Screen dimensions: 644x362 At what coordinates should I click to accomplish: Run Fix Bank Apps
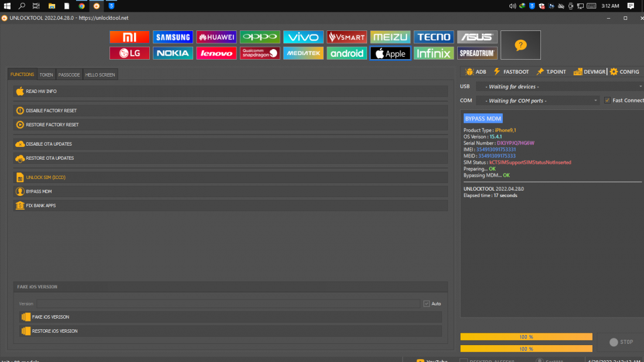point(231,205)
